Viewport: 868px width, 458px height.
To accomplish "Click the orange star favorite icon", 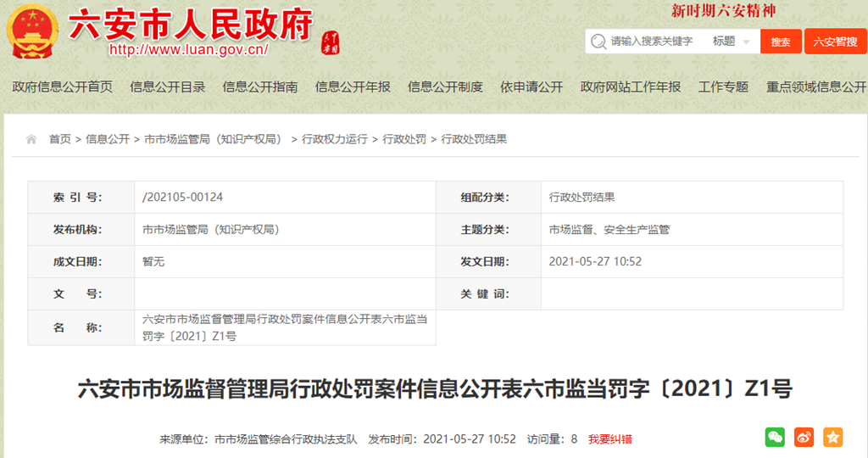I will 832,437.
